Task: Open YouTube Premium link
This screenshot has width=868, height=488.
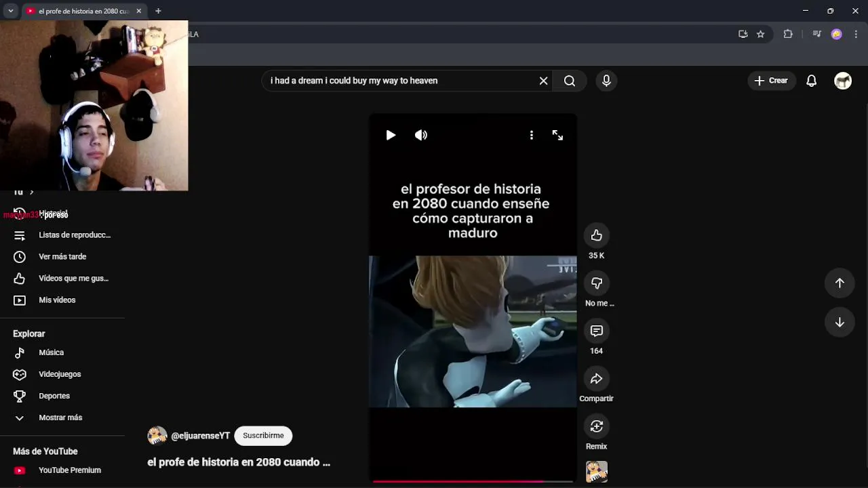Action: 62,470
